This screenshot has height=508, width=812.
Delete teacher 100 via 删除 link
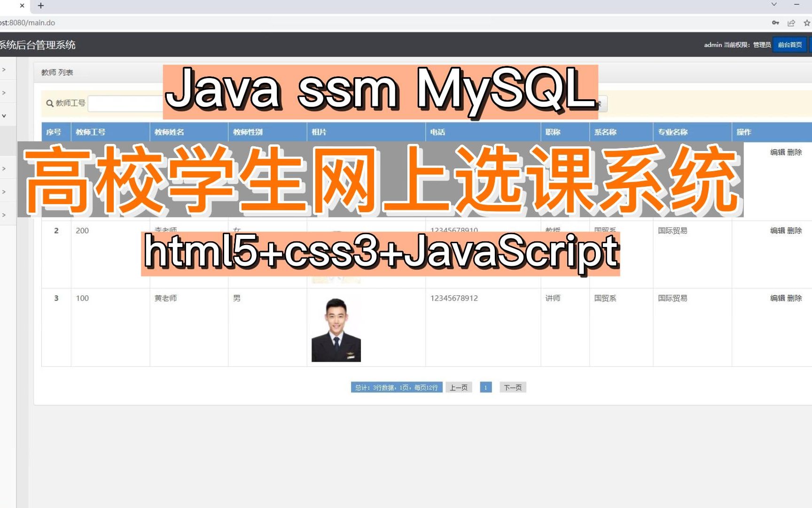pyautogui.click(x=795, y=298)
